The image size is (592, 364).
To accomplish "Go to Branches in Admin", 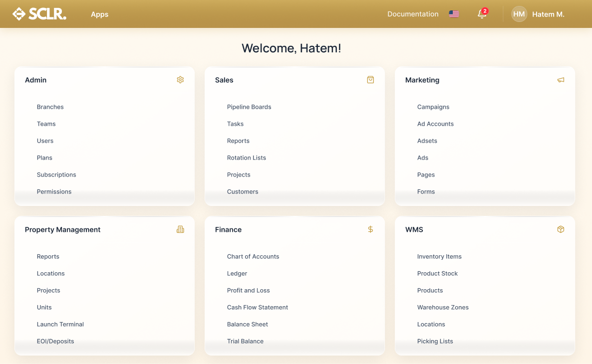I will 50,107.
